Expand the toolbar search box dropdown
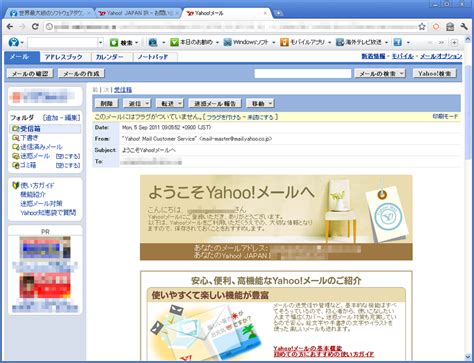474x363 pixels. [100, 43]
